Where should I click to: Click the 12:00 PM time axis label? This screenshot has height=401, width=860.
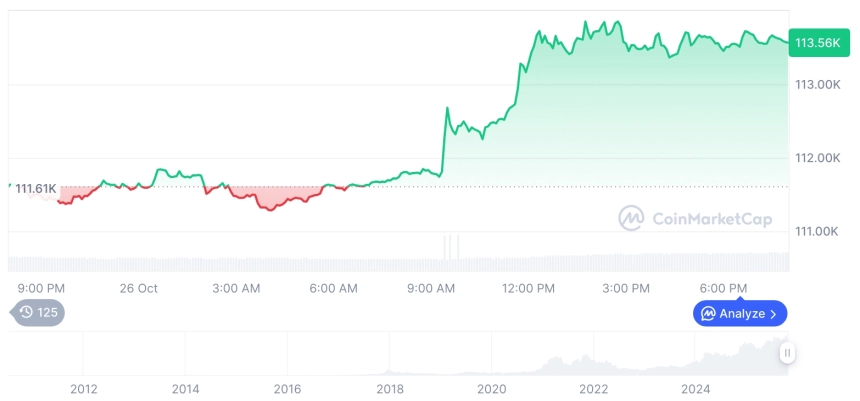(x=528, y=289)
